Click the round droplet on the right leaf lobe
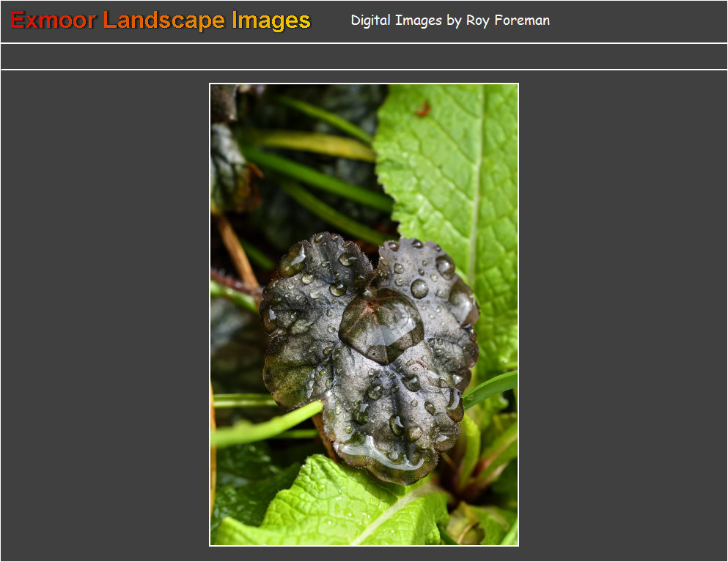This screenshot has width=728, height=562. (419, 288)
